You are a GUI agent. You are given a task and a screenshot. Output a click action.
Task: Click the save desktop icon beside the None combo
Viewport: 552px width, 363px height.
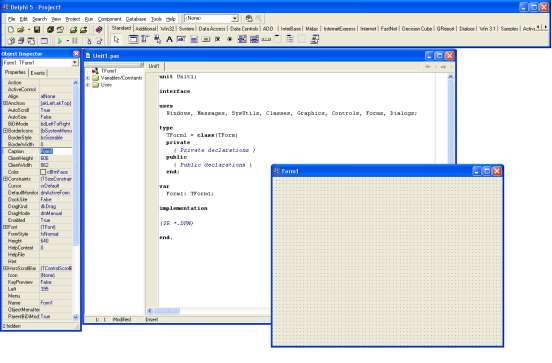tap(249, 18)
